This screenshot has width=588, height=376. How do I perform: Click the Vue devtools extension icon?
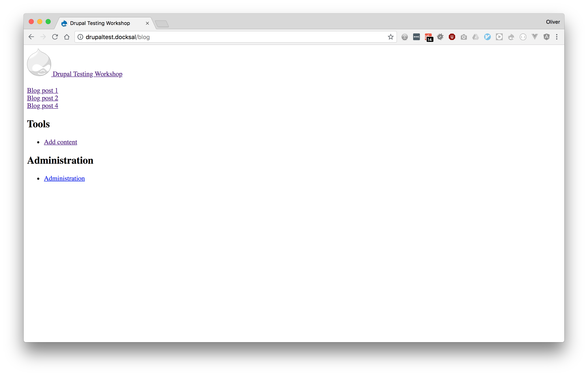pyautogui.click(x=535, y=37)
